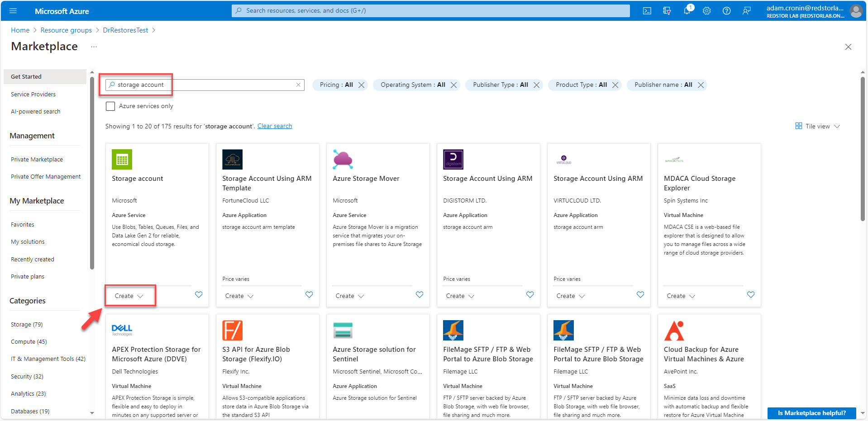Click the marketplace storage account search field

[205, 85]
